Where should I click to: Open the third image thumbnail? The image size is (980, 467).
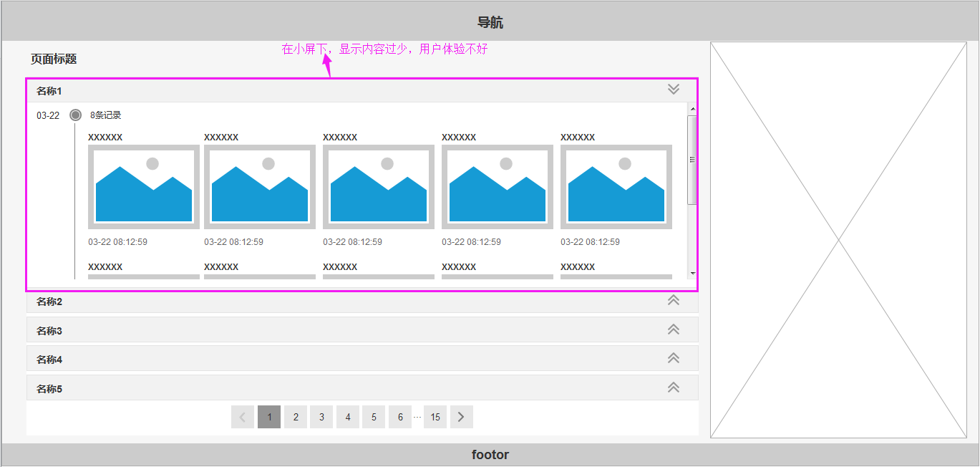pyautogui.click(x=379, y=187)
